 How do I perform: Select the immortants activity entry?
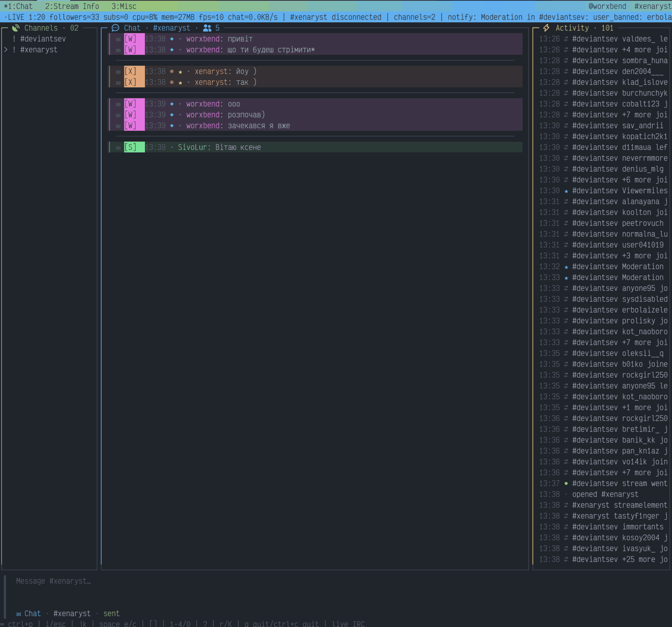click(603, 527)
